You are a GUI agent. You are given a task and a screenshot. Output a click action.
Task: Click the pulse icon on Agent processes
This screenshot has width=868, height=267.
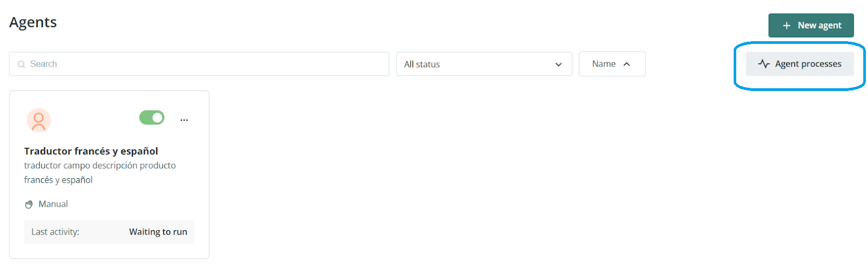coord(764,64)
